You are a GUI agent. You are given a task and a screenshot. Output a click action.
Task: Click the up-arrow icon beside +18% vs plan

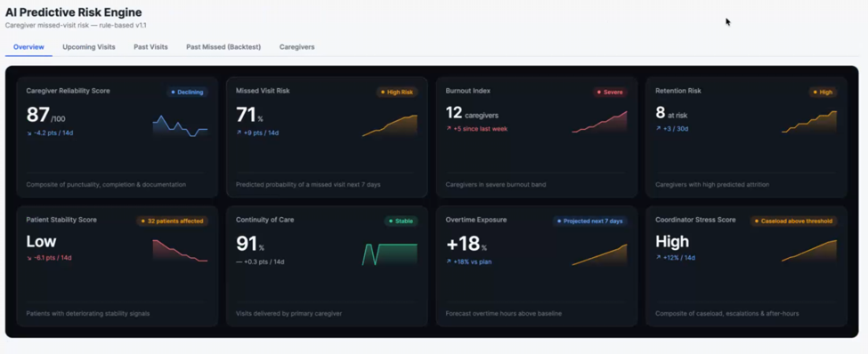click(x=449, y=261)
